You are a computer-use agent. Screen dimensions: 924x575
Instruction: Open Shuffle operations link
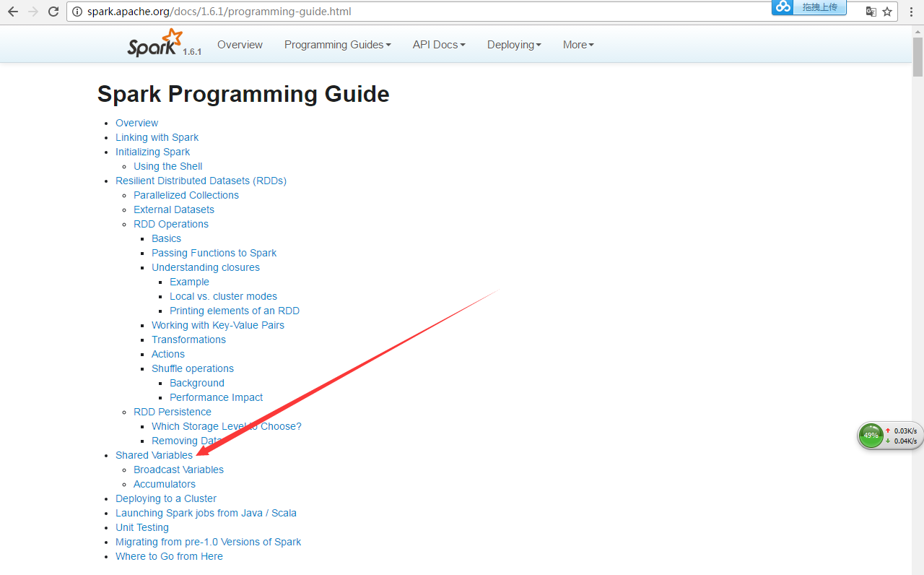(193, 368)
